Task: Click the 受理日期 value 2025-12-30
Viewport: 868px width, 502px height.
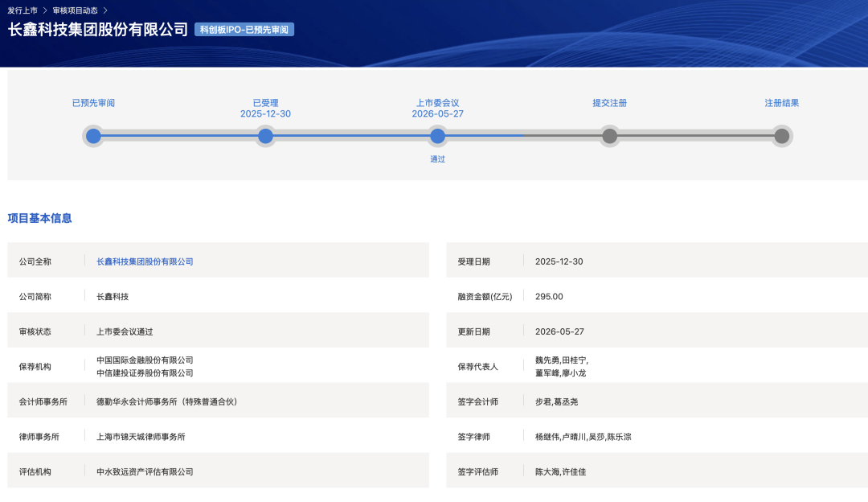Action: coord(559,261)
